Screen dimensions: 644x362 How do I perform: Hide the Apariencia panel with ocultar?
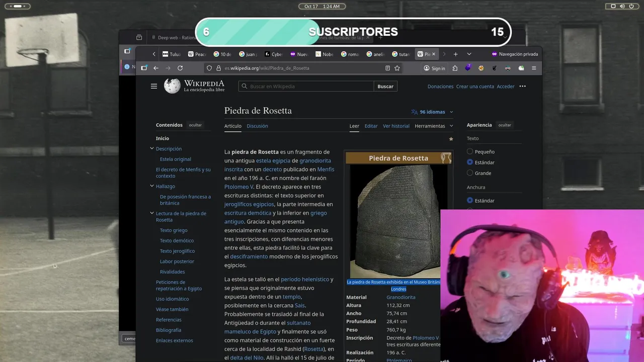[x=505, y=125]
